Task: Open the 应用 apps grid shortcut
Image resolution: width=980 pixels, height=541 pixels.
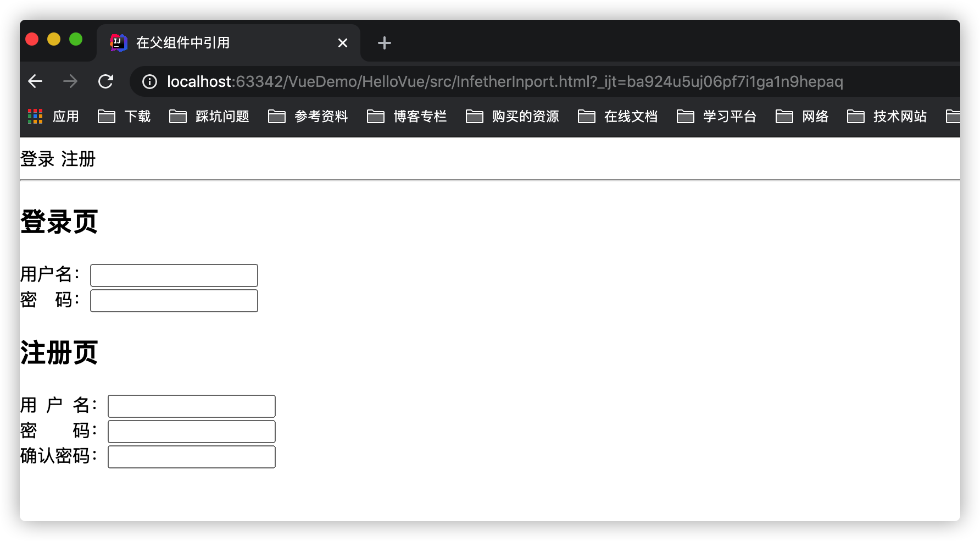Action: pos(54,117)
